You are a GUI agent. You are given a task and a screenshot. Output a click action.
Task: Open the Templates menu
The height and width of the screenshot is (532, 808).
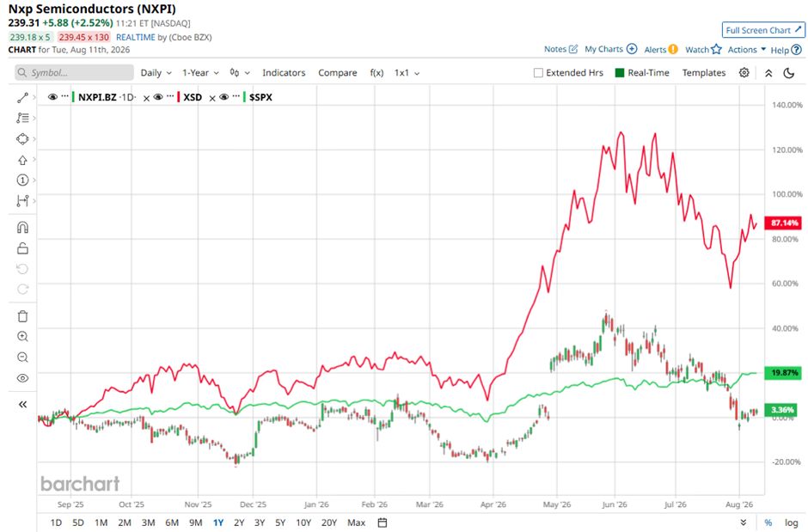704,72
